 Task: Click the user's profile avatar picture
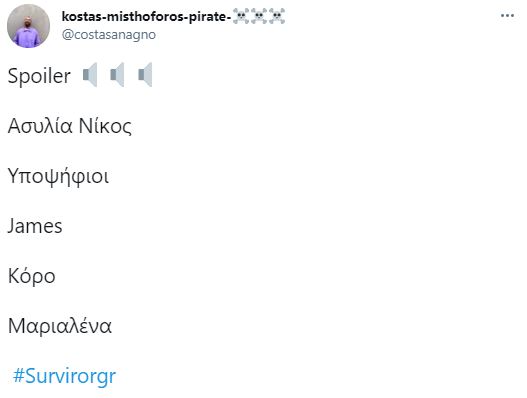pyautogui.click(x=28, y=26)
